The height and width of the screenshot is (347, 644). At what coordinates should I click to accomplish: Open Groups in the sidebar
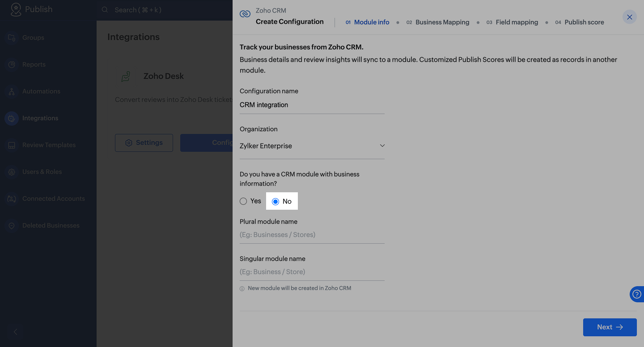click(x=33, y=38)
